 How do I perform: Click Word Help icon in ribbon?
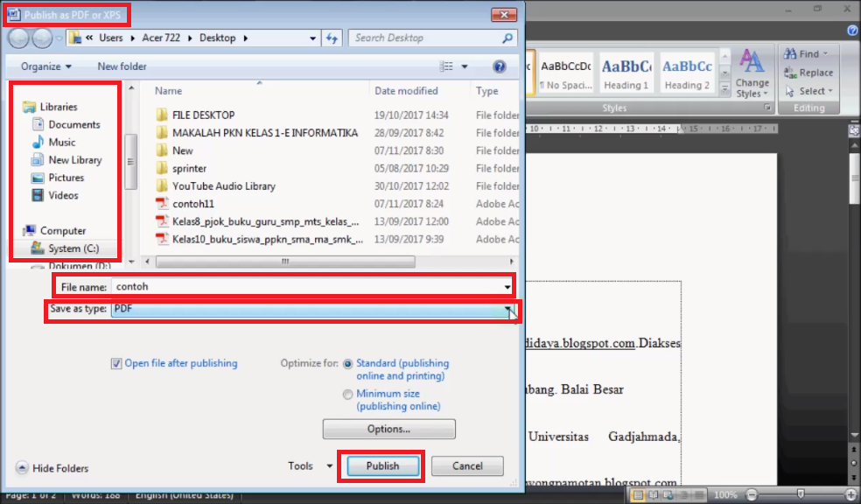tap(852, 31)
